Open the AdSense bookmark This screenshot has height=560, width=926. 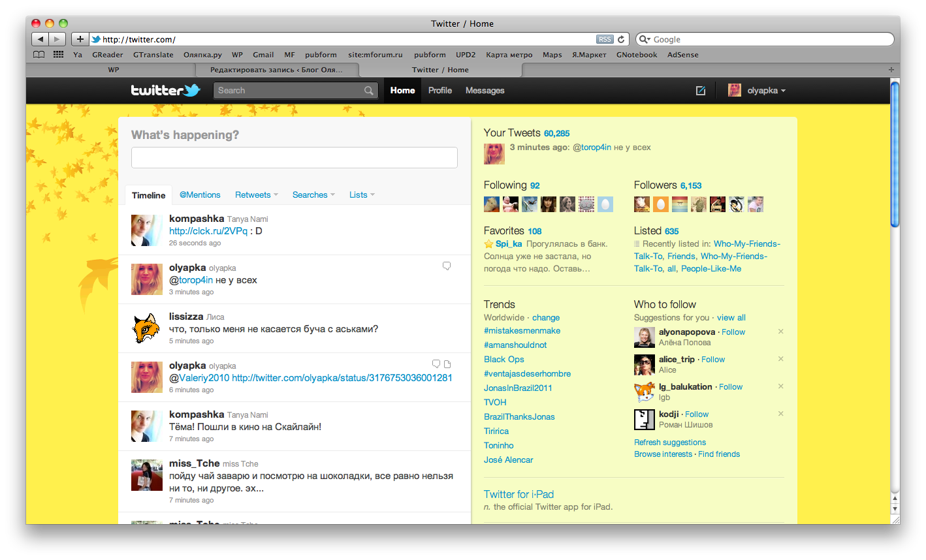(x=683, y=55)
